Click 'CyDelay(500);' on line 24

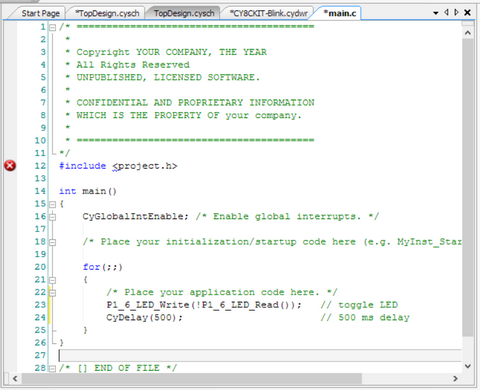click(x=144, y=317)
